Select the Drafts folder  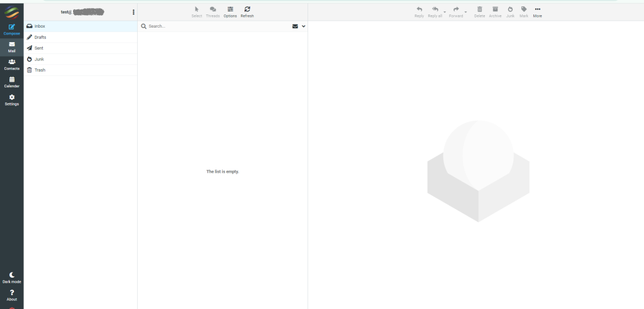click(40, 38)
